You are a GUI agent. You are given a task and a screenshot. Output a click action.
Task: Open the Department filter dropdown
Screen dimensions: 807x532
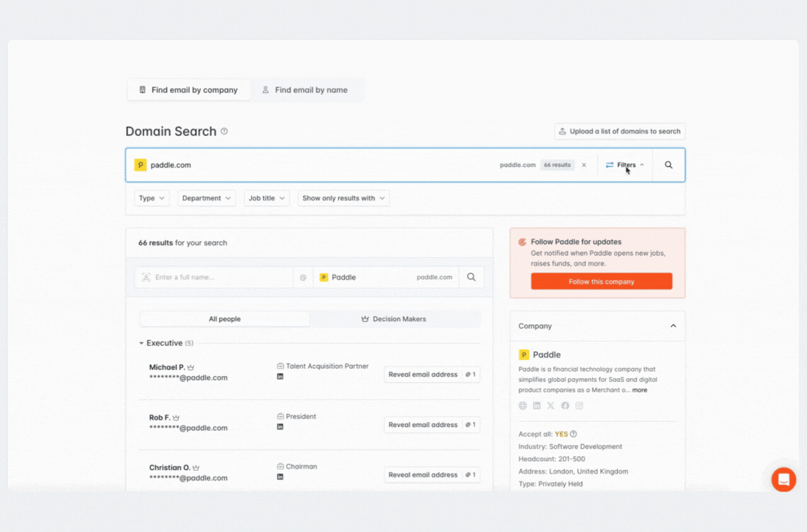coord(206,198)
